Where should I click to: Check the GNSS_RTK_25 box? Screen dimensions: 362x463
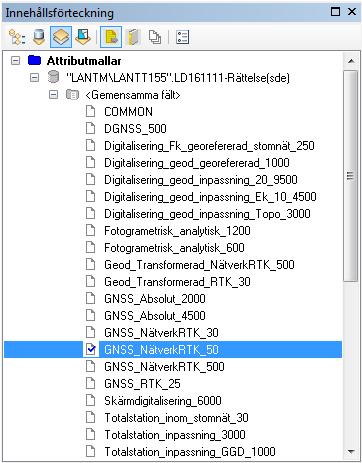91,383
